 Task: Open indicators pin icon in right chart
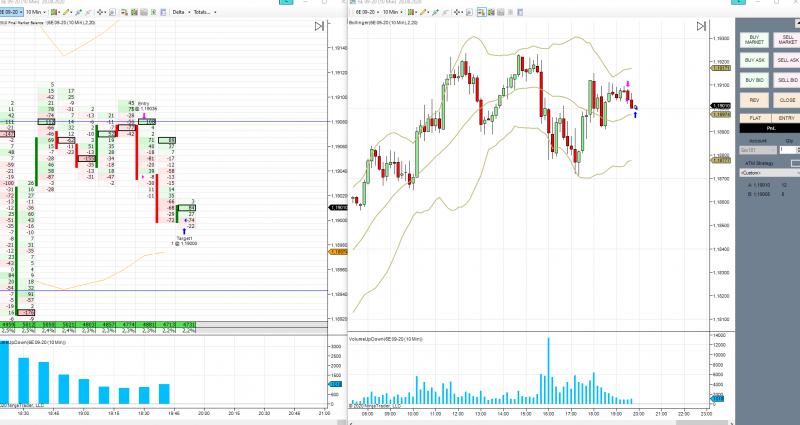[435, 12]
